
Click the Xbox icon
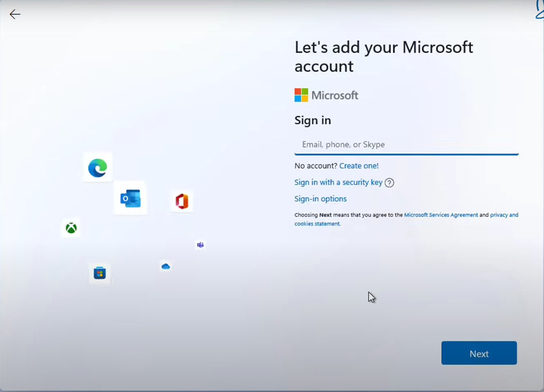pyautogui.click(x=71, y=228)
